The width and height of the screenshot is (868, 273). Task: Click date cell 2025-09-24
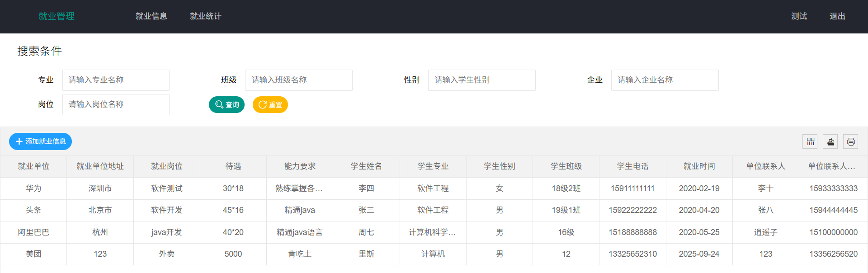[699, 254]
